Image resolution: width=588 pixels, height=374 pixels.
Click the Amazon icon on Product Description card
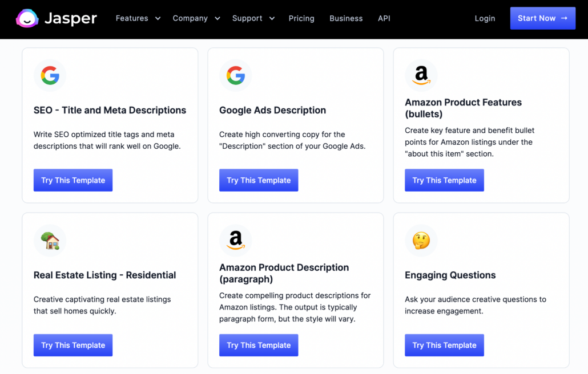236,240
